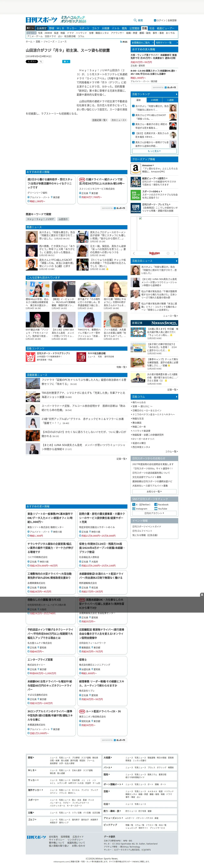Go to next Rakuten ad item
This screenshot has width=204, height=868.
coord(174,253)
